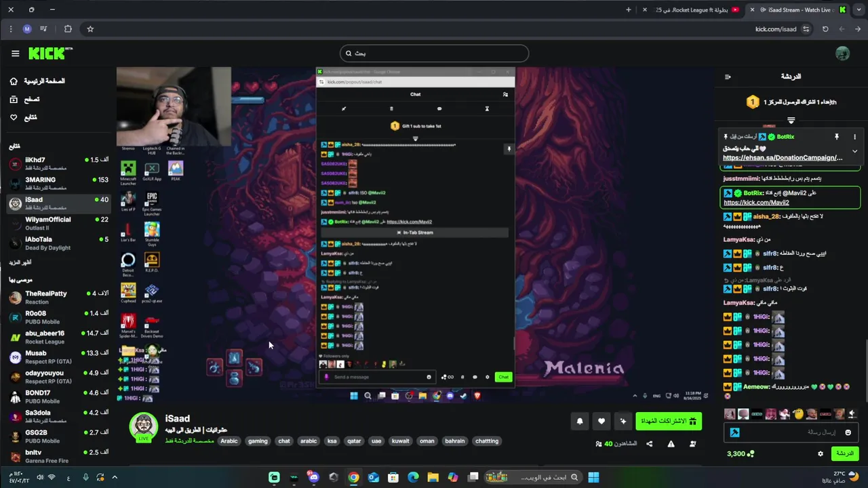Select the iiKhd7 channel in sidebar

[58, 164]
